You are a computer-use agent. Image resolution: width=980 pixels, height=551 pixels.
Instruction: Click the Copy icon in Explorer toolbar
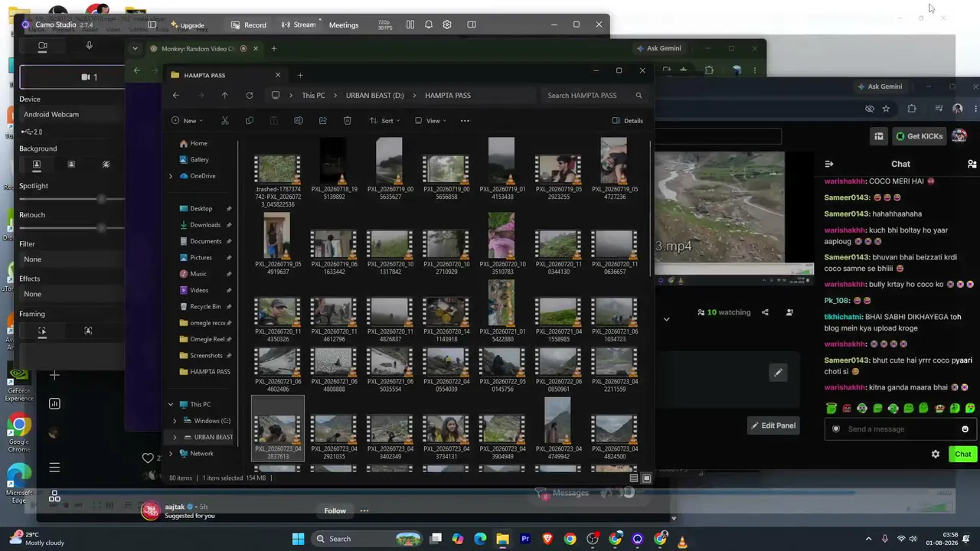[249, 121]
